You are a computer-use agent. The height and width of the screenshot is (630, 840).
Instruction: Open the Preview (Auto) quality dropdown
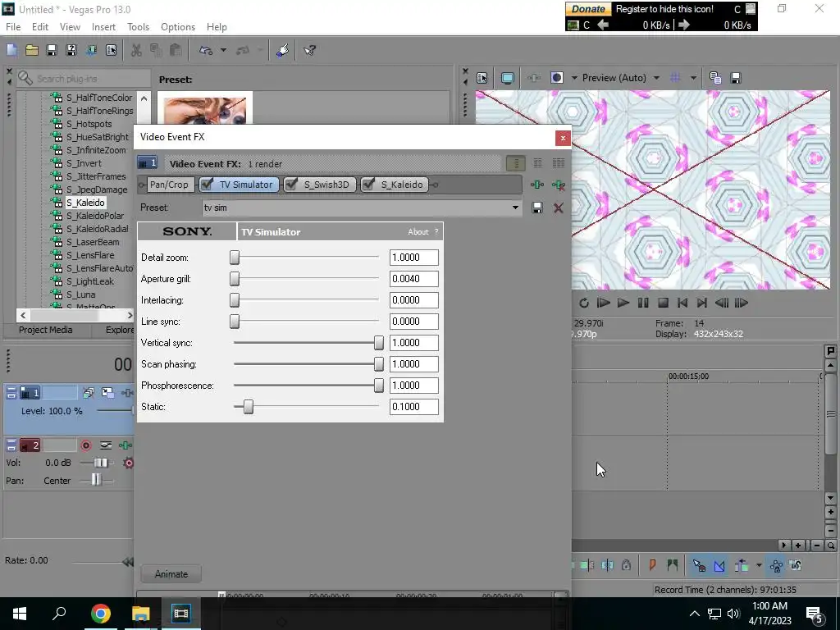coord(656,78)
